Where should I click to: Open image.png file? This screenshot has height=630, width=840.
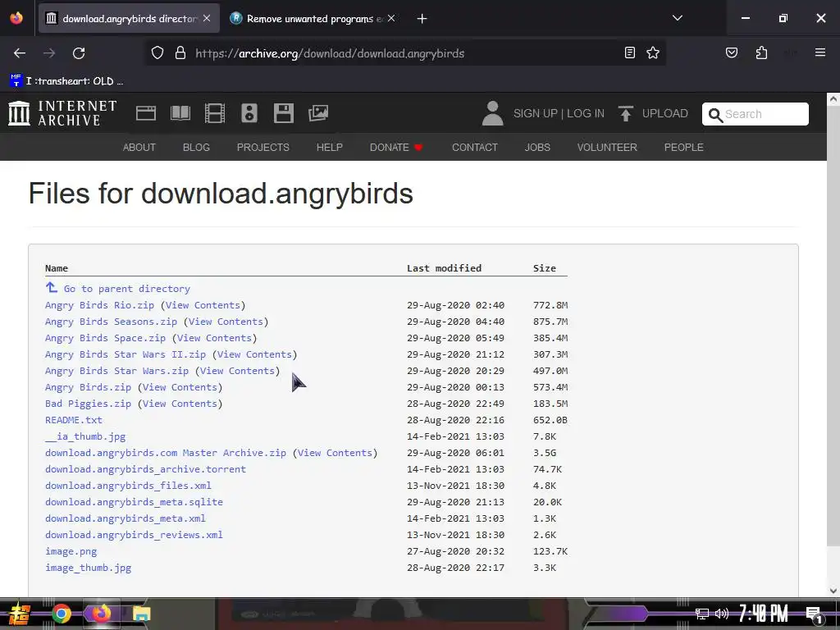click(71, 551)
